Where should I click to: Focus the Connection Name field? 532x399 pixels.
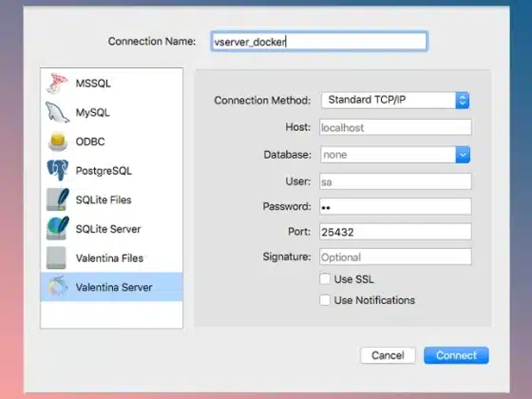318,42
